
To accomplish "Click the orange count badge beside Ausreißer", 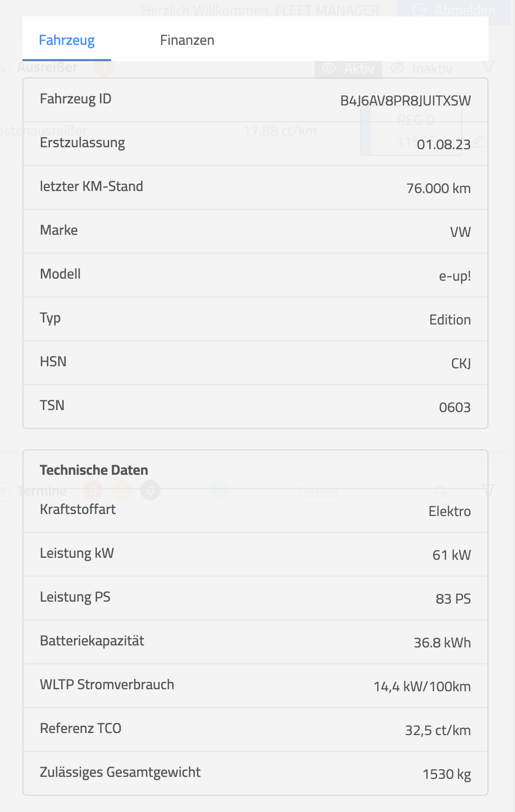I will point(104,67).
